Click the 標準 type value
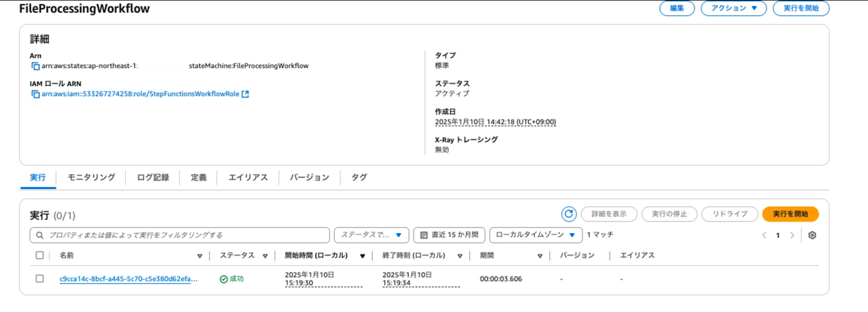 tap(442, 66)
